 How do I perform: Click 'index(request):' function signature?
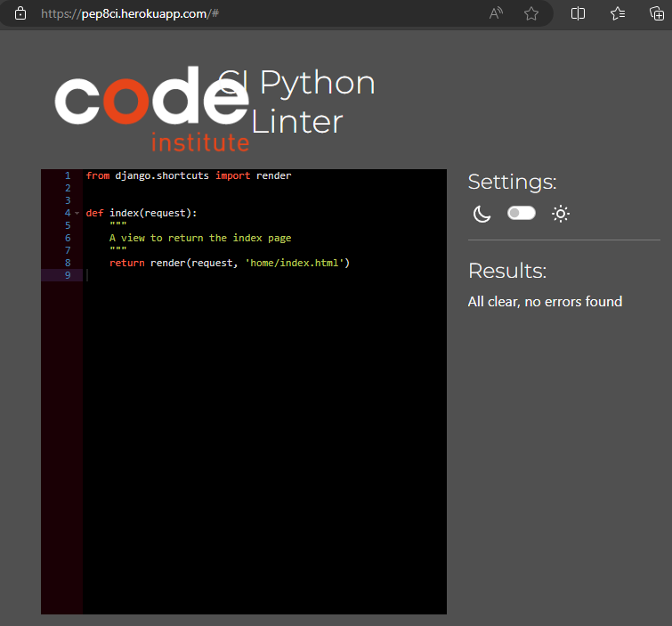[153, 213]
